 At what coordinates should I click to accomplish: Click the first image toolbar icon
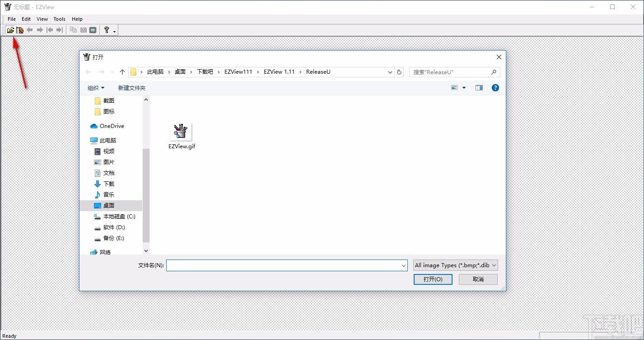click(50, 30)
